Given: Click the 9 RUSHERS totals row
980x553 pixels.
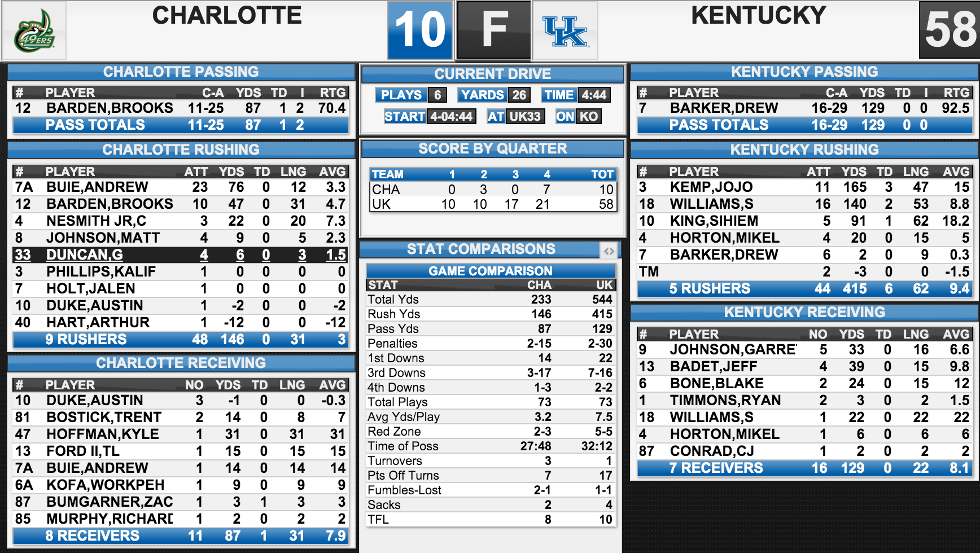Looking at the screenshot, I should 180,339.
